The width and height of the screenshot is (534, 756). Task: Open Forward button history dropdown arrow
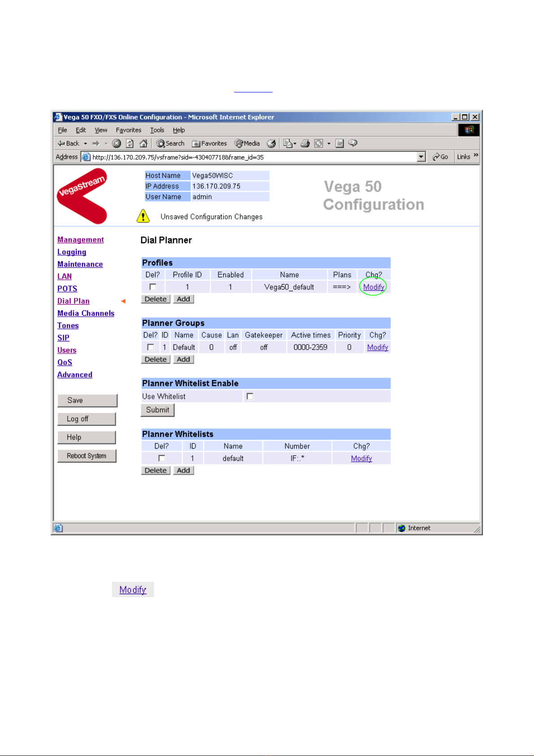tap(106, 144)
